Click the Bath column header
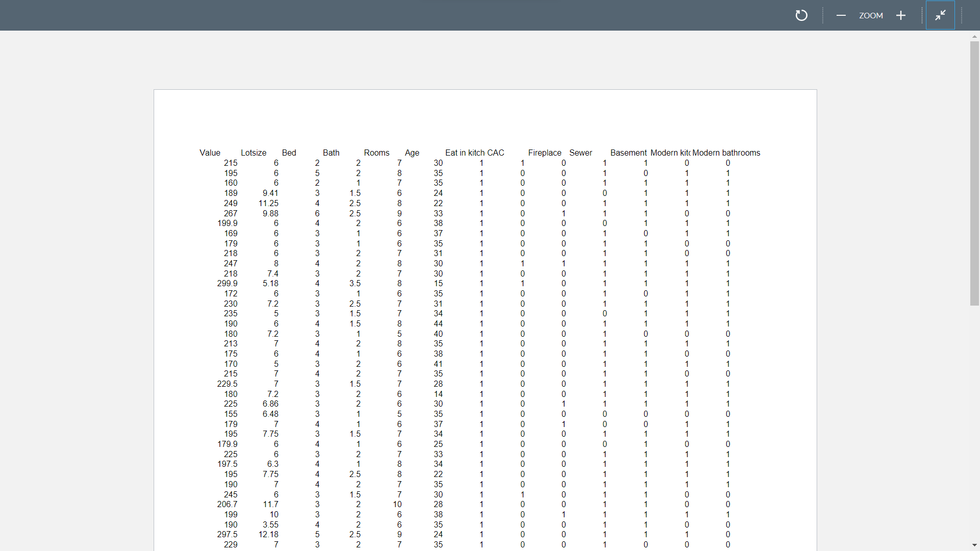 (331, 153)
